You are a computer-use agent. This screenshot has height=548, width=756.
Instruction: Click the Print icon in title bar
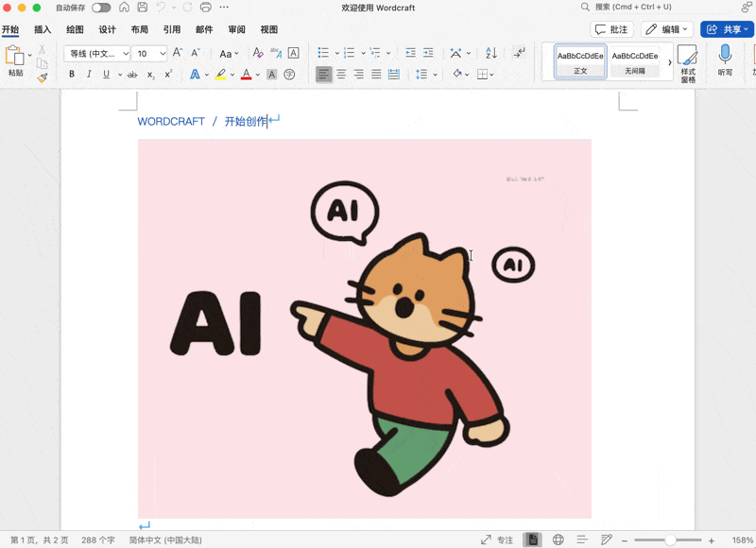click(206, 8)
